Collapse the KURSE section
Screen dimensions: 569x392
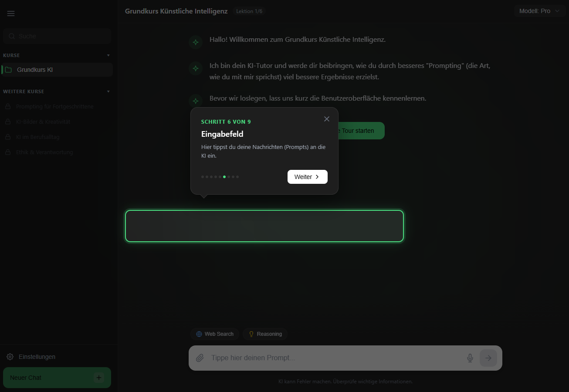[108, 55]
